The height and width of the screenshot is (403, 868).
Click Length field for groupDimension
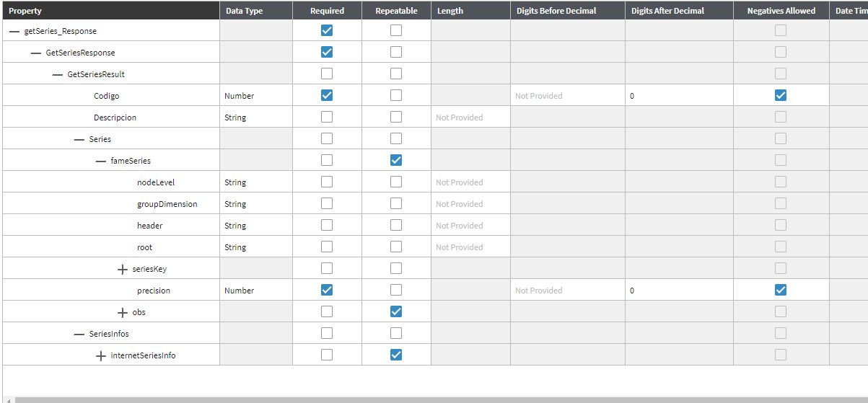click(x=470, y=204)
